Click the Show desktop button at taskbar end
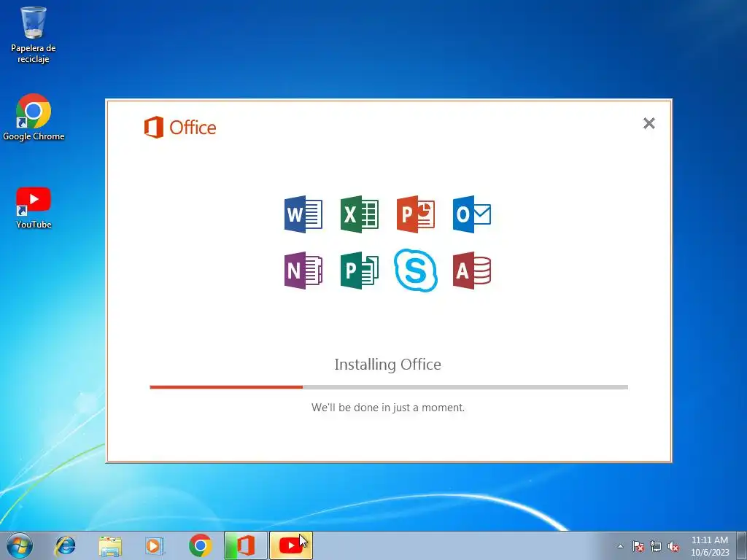The height and width of the screenshot is (560, 747). tap(742, 545)
